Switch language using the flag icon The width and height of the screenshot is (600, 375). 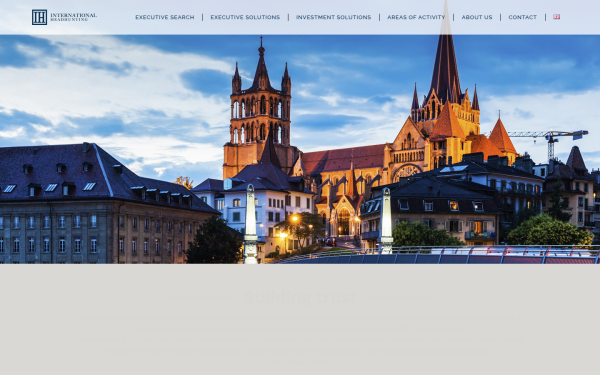[556, 17]
